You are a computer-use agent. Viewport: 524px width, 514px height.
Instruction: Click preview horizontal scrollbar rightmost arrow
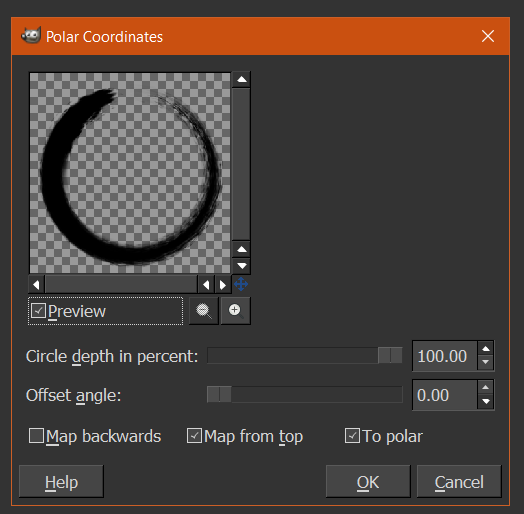click(x=223, y=285)
